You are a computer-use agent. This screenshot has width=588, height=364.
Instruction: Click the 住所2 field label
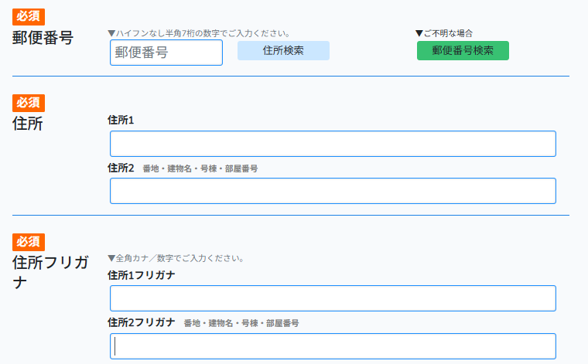121,168
